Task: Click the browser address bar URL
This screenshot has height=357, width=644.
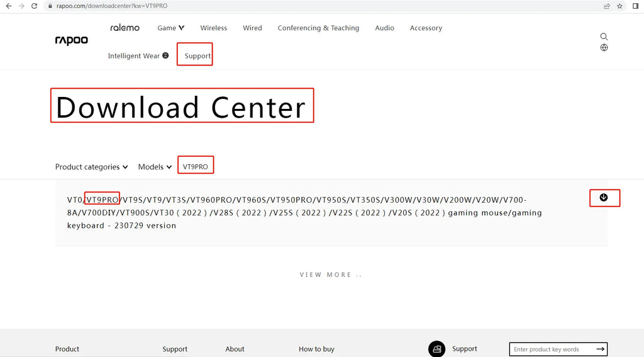Action: (x=112, y=6)
